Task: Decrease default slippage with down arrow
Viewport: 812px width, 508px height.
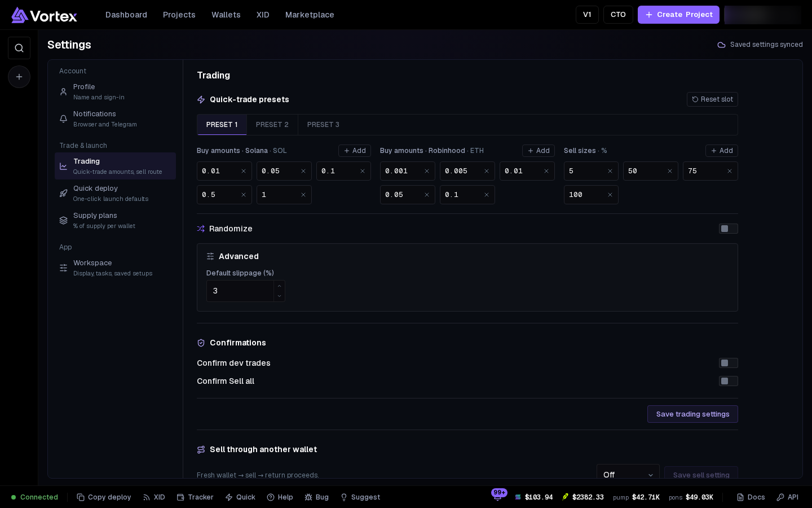Action: (279, 296)
